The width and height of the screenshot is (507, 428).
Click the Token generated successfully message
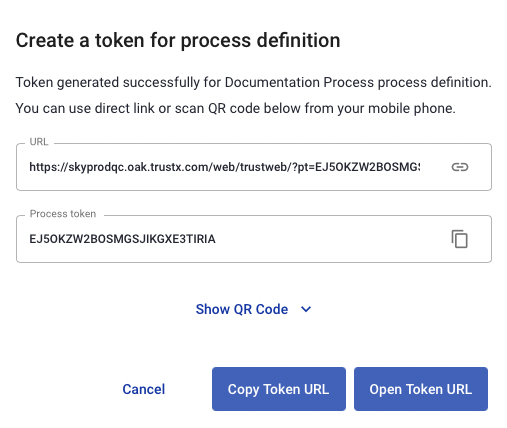108,82
